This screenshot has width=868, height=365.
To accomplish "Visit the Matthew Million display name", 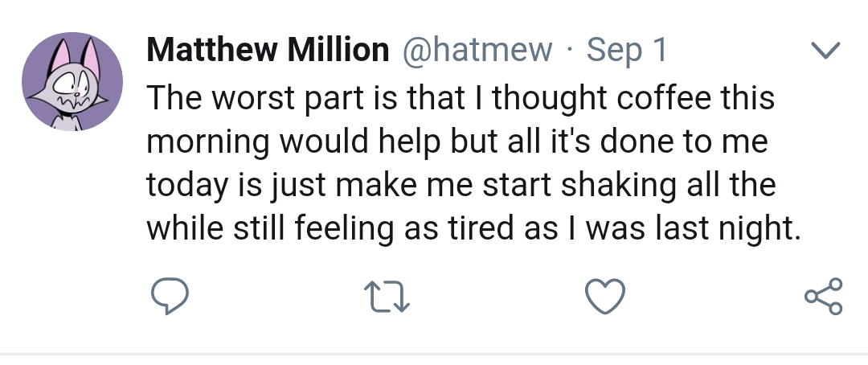I will coord(266,51).
